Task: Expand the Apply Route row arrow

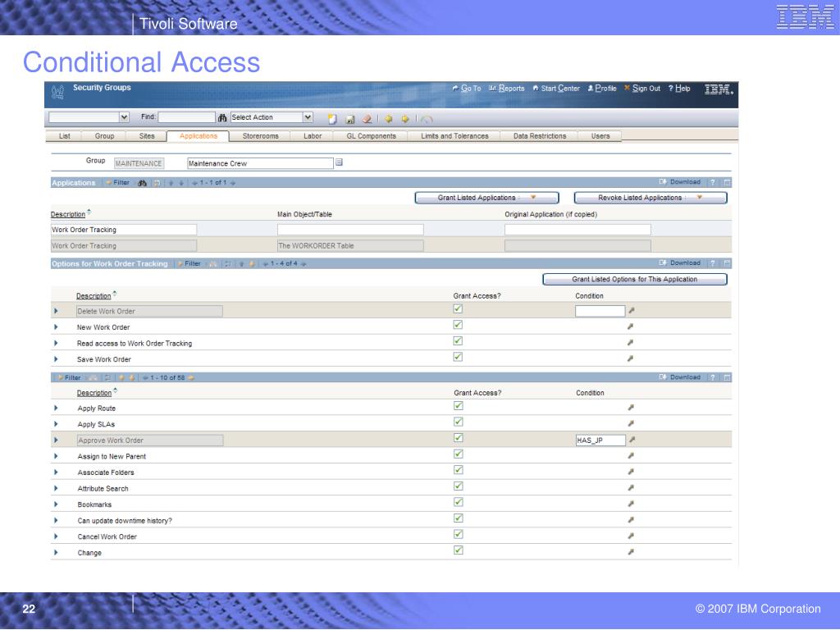Action: pos(56,409)
